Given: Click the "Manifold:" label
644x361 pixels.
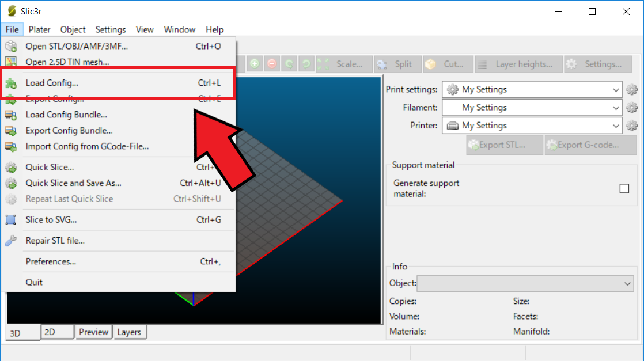Looking at the screenshot, I should [532, 332].
